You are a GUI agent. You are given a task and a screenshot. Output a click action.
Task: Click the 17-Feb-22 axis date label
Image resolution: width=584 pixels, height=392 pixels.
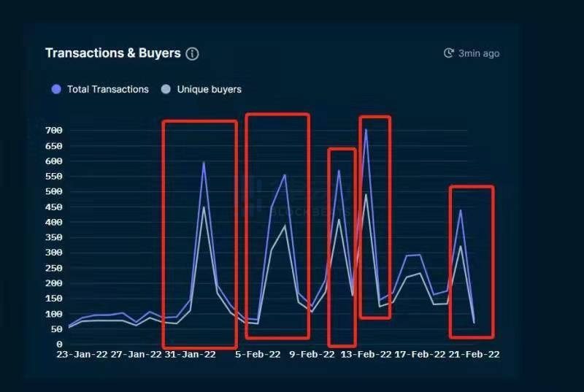coord(420,354)
